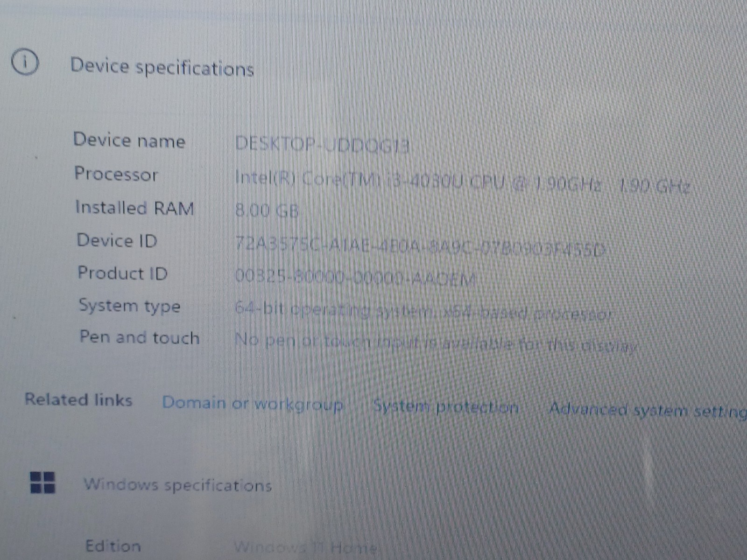Viewport: 747px width, 560px height.
Task: Open the System protection link
Action: click(x=446, y=407)
